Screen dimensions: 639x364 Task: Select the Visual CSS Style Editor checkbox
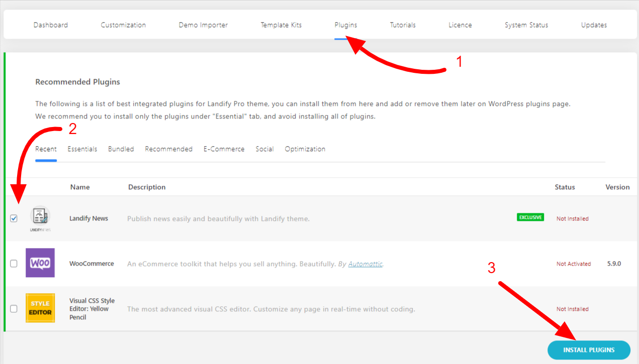[x=14, y=309]
